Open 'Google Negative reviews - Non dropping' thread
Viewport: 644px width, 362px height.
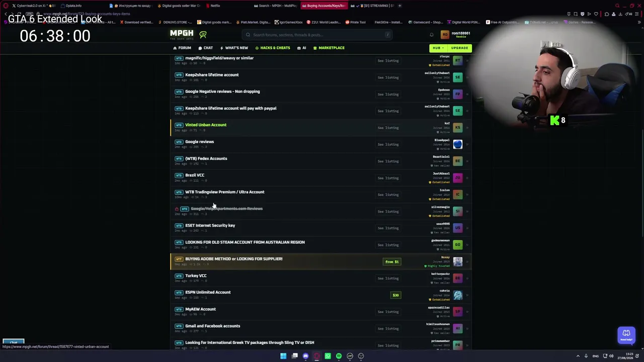[x=222, y=92]
